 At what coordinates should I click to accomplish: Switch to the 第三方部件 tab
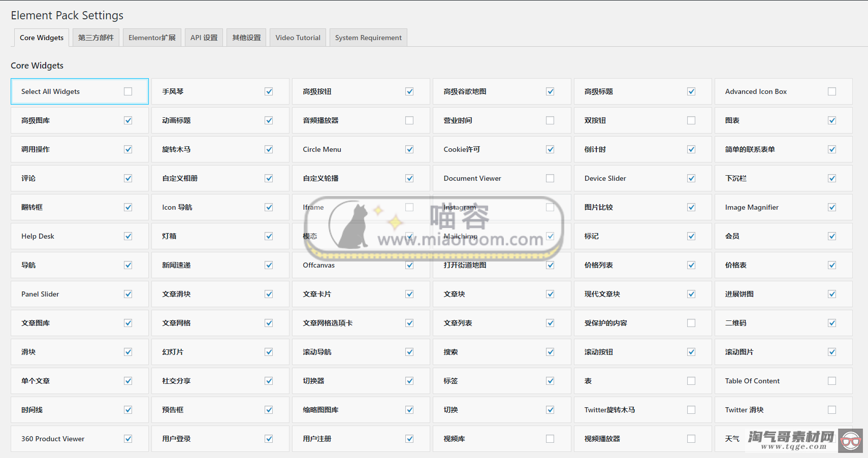tap(95, 37)
